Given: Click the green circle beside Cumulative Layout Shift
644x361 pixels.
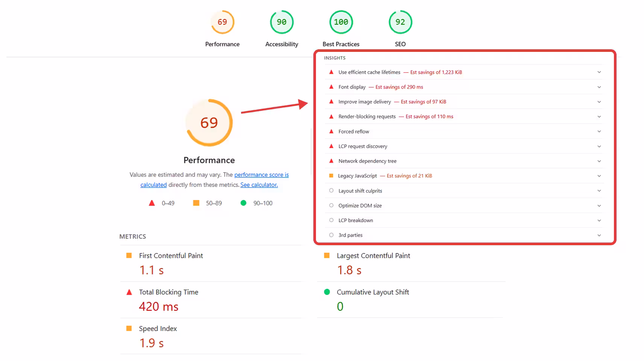Looking at the screenshot, I should point(327,292).
